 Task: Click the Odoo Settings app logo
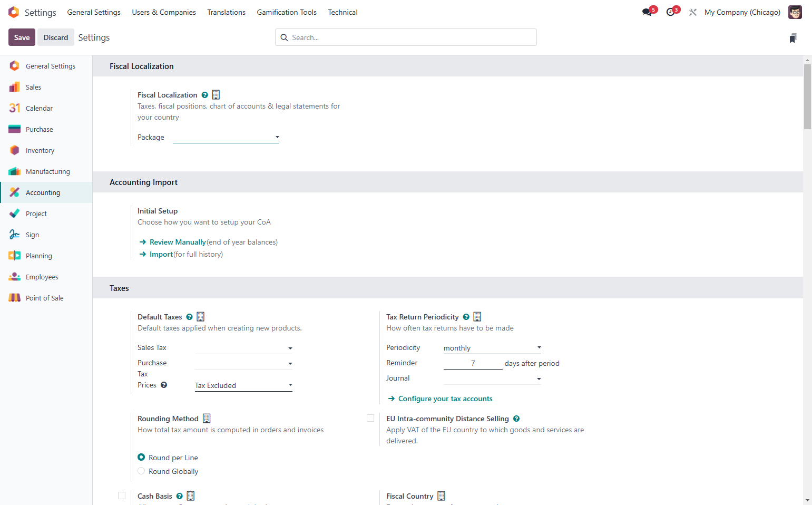point(14,12)
